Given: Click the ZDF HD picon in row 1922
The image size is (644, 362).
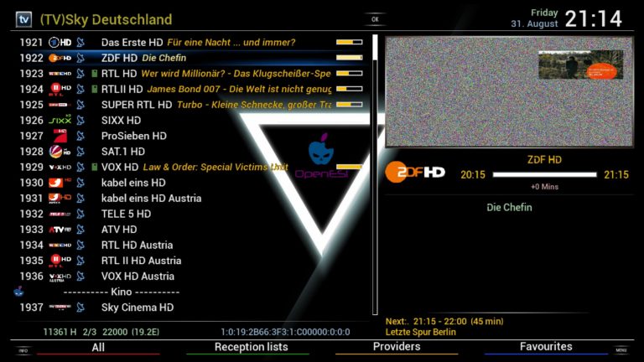Looking at the screenshot, I should pos(60,58).
